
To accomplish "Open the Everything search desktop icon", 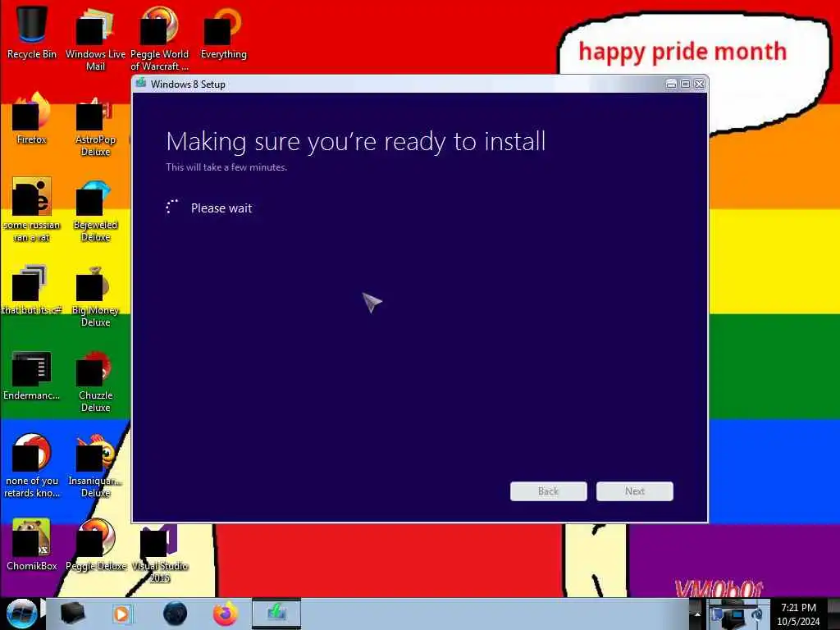I will tap(223, 33).
